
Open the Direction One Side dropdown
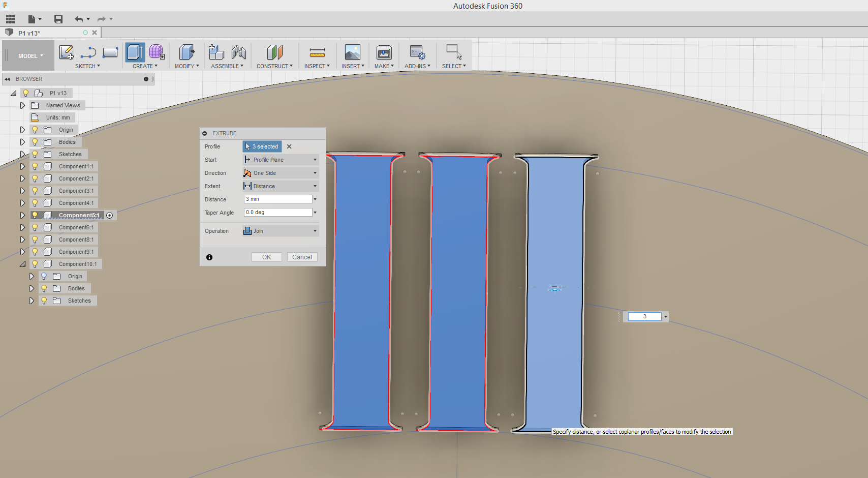tap(281, 173)
